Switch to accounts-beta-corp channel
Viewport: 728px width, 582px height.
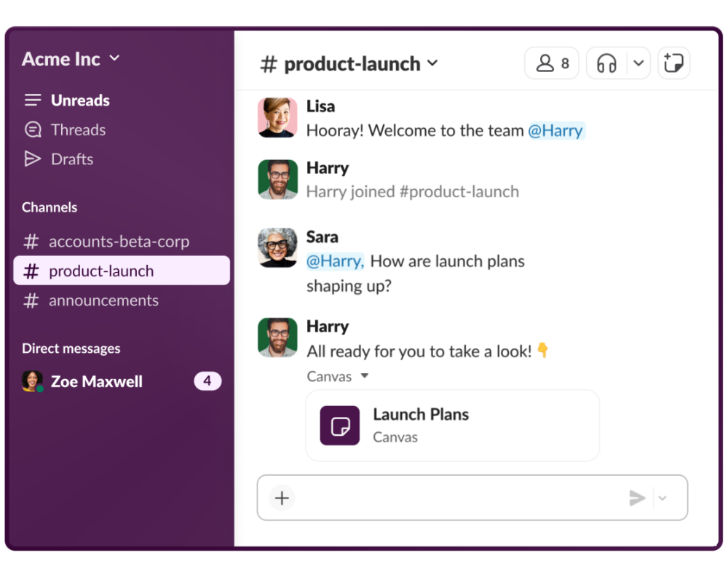(119, 242)
